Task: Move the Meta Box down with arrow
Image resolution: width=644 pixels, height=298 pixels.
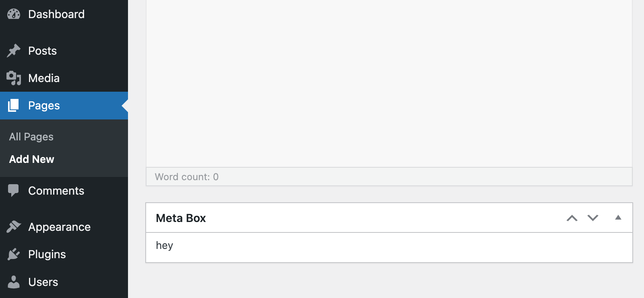Action: [592, 218]
